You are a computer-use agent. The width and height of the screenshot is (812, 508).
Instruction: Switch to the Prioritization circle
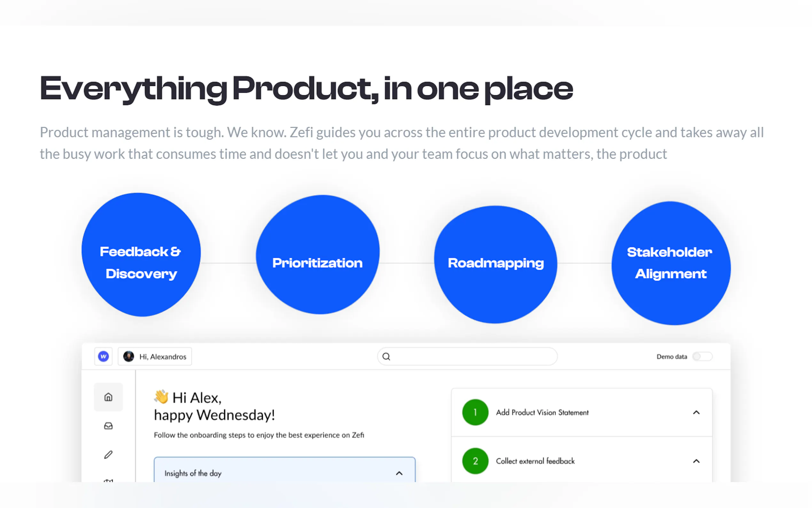[x=317, y=255]
